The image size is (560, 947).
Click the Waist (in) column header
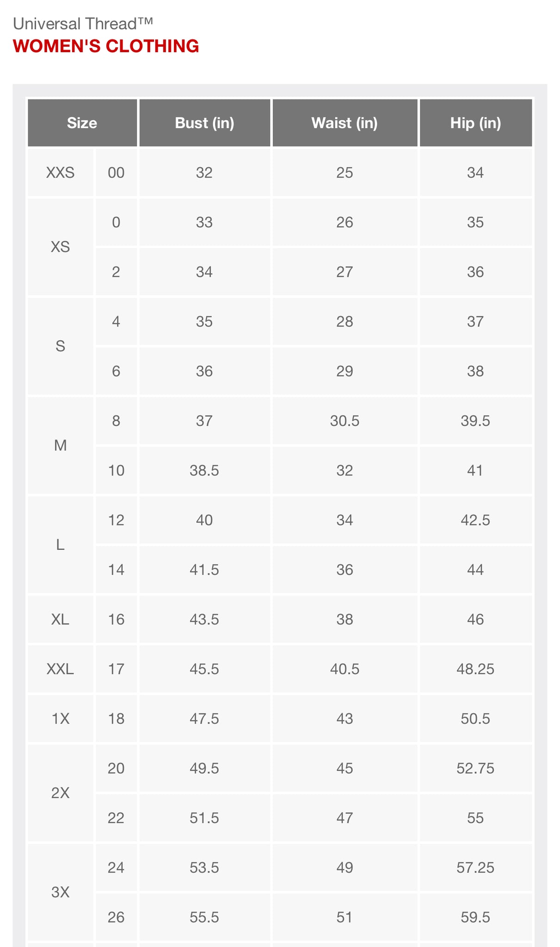[345, 123]
